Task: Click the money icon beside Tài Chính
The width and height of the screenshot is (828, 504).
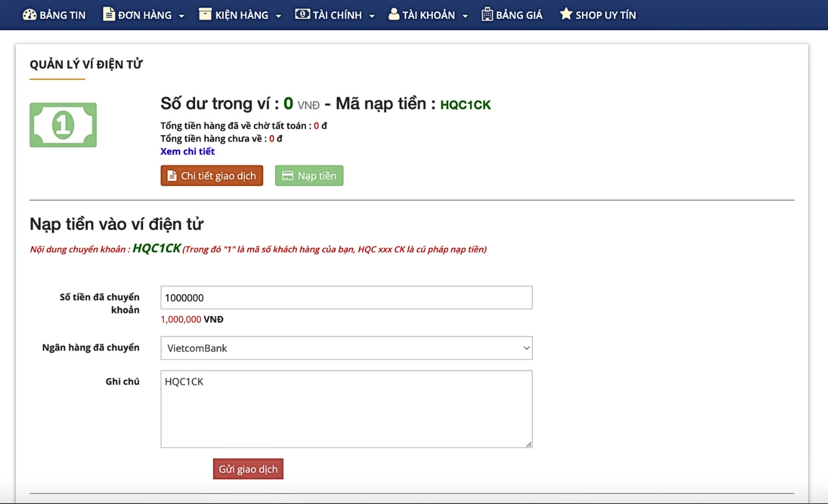Action: pos(302,14)
